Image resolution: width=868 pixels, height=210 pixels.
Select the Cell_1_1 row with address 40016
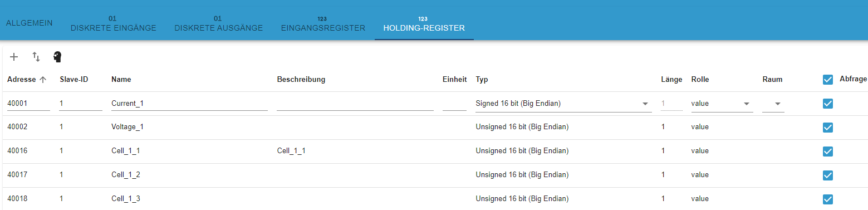pos(434,151)
